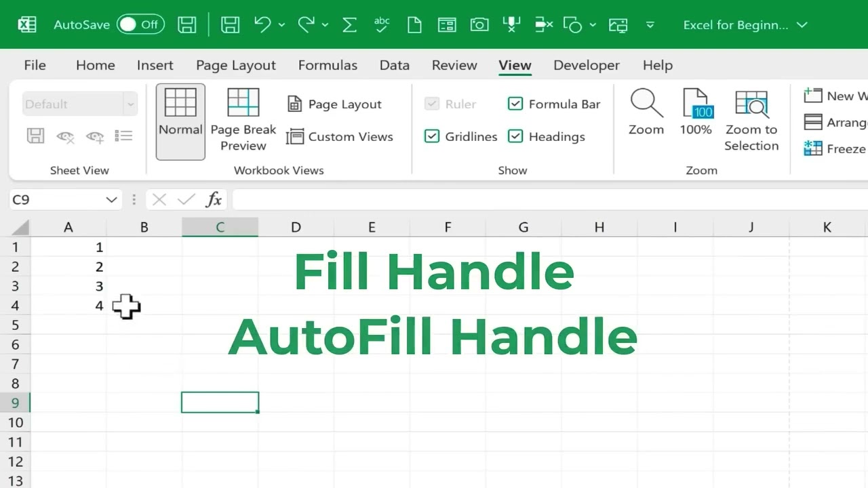Open the Shapes dropdown arrow
This screenshot has width=868, height=488.
[593, 25]
